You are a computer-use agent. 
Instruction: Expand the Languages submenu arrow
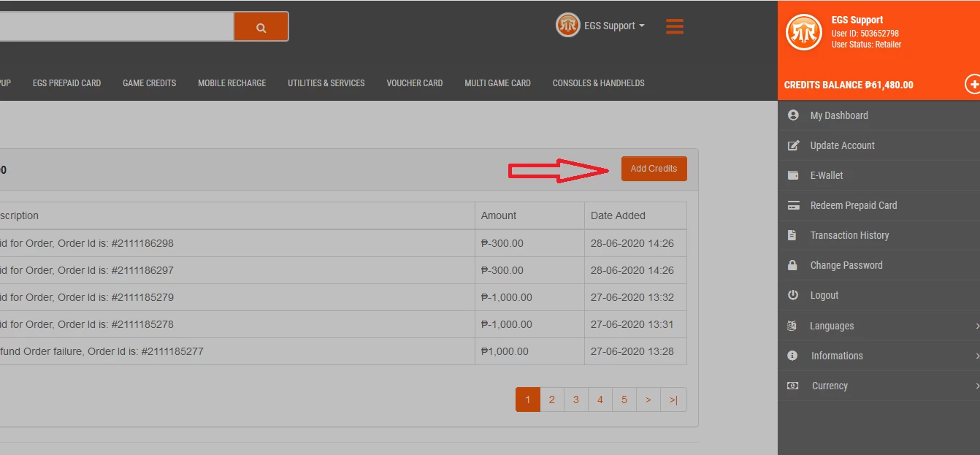pyautogui.click(x=976, y=326)
